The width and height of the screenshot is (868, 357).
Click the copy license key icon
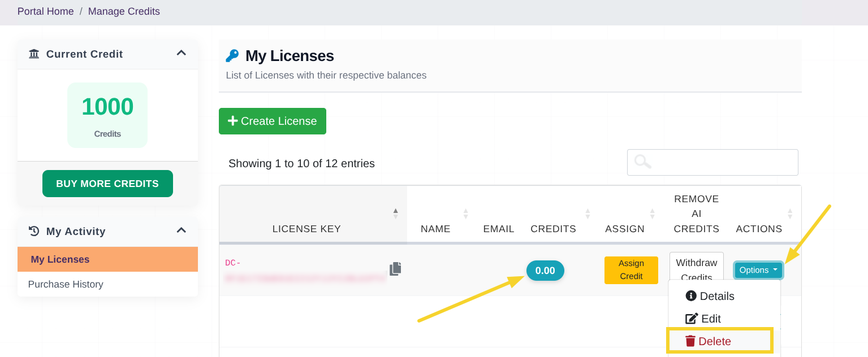pos(395,269)
